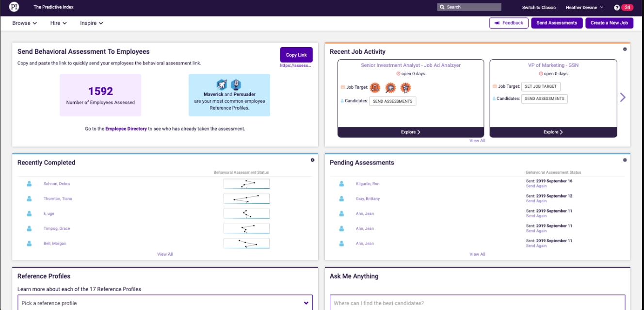This screenshot has width=644, height=310.
Task: Show next job card with right arrow
Action: point(623,98)
